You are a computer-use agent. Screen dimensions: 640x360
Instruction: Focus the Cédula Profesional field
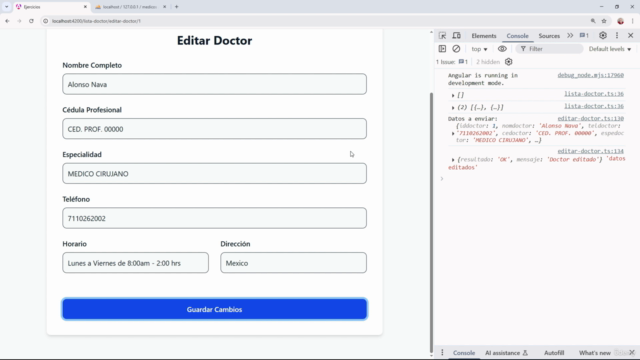click(x=215, y=129)
